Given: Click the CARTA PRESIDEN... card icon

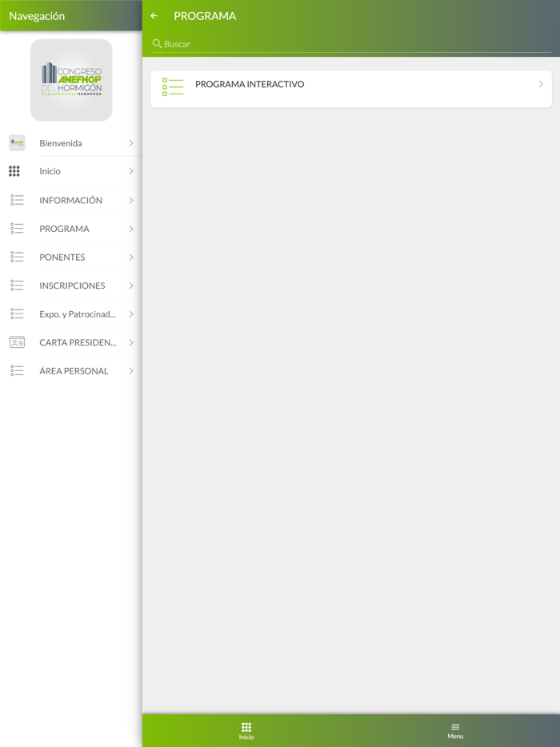Looking at the screenshot, I should 17,342.
